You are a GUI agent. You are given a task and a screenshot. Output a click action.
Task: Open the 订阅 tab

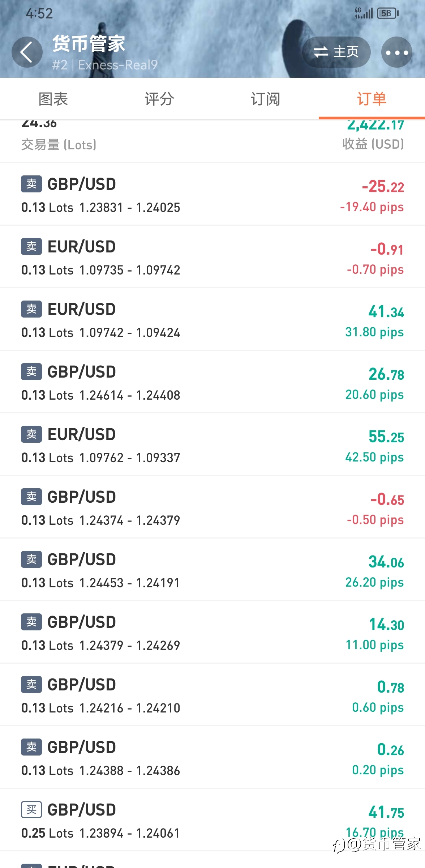pyautogui.click(x=266, y=99)
